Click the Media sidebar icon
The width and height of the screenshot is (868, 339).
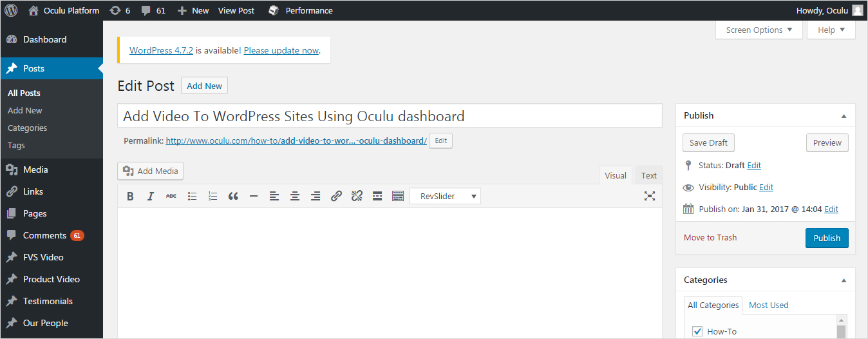[12, 169]
